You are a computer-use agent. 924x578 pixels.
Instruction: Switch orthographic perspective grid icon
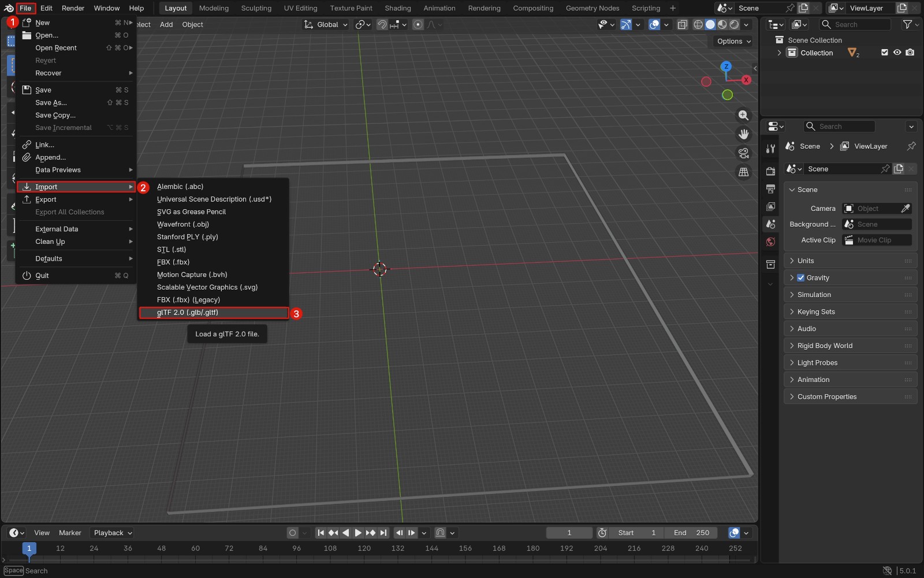click(743, 172)
